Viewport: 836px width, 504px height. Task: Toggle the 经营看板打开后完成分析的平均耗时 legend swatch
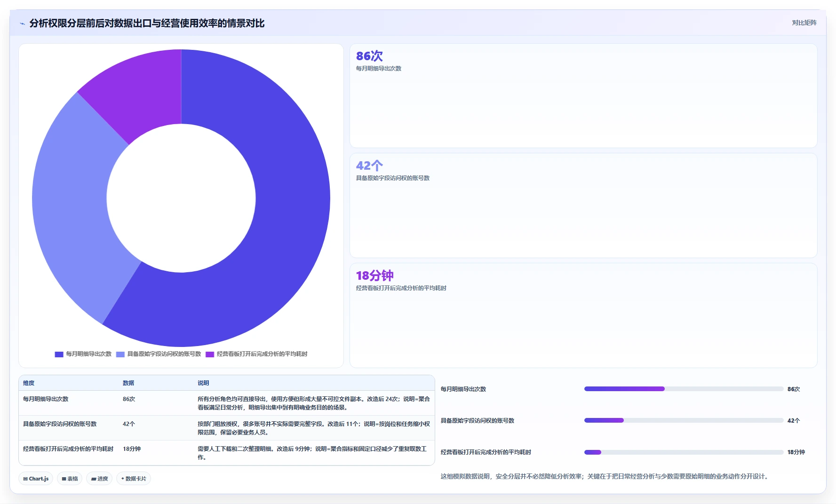[210, 354]
